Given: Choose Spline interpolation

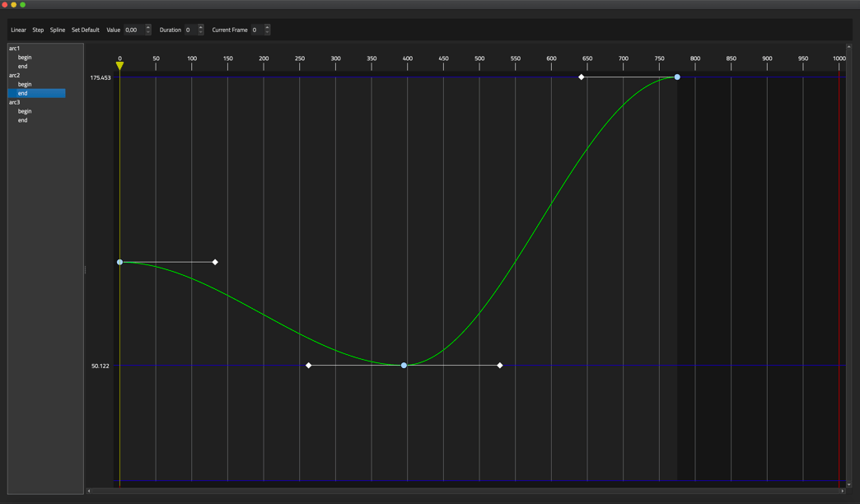Looking at the screenshot, I should [58, 30].
